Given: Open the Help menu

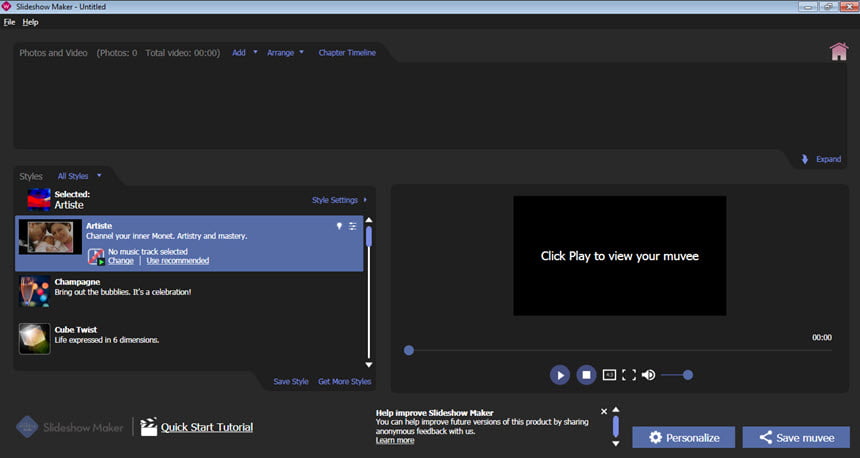Looking at the screenshot, I should [30, 22].
